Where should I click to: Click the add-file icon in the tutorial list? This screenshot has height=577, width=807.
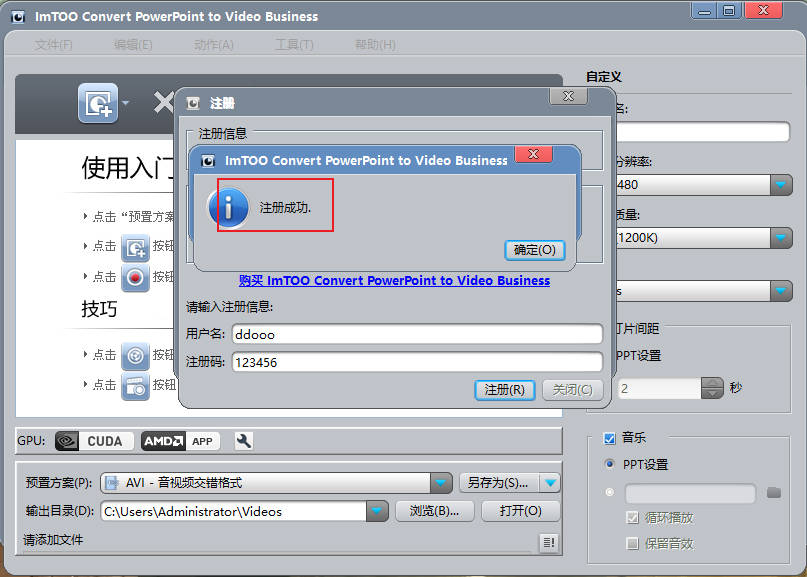tap(135, 248)
